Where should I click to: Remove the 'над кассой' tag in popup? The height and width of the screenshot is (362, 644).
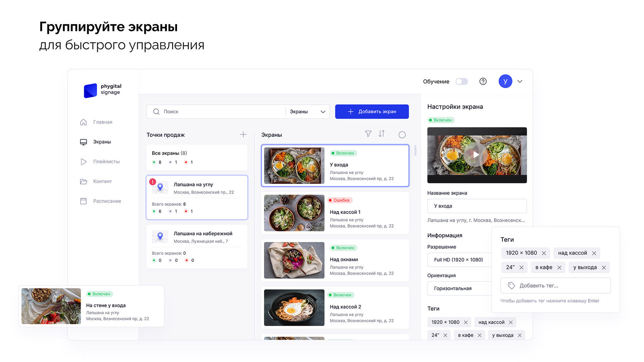coord(594,253)
